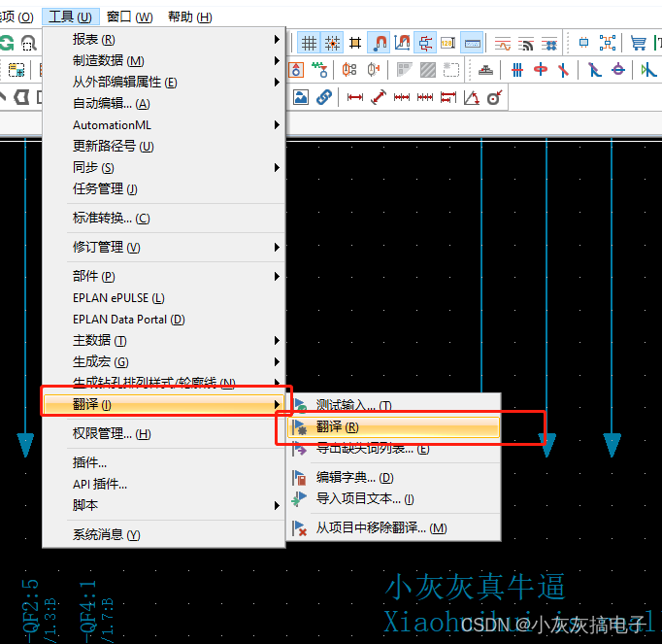Viewport: 662px width, 644px height.
Task: Select the second of two chained-arrows dimension icons
Action: [x=425, y=97]
